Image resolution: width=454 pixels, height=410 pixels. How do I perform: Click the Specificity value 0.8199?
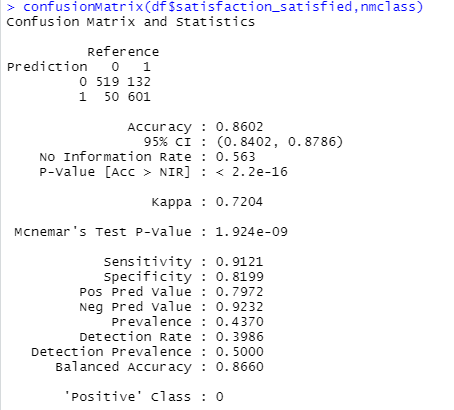coord(239,277)
